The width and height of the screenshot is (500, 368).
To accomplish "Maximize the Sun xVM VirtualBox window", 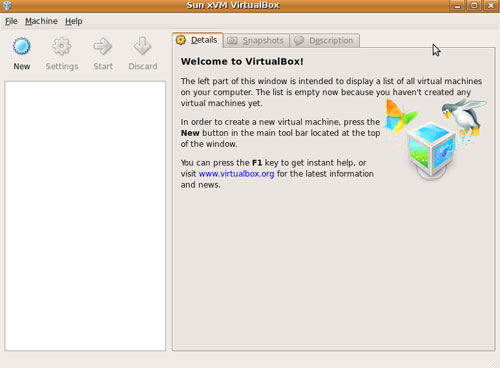I will 474,6.
